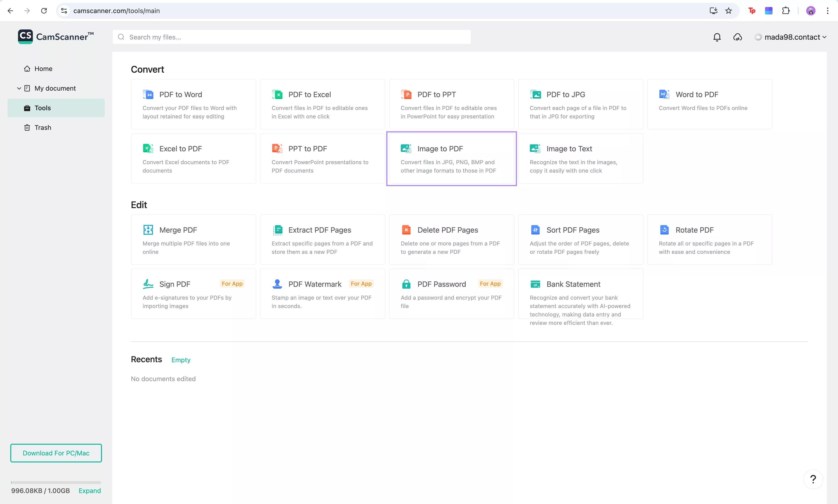The height and width of the screenshot is (504, 838).
Task: Expand the My document tree chevron
Action: tap(19, 88)
